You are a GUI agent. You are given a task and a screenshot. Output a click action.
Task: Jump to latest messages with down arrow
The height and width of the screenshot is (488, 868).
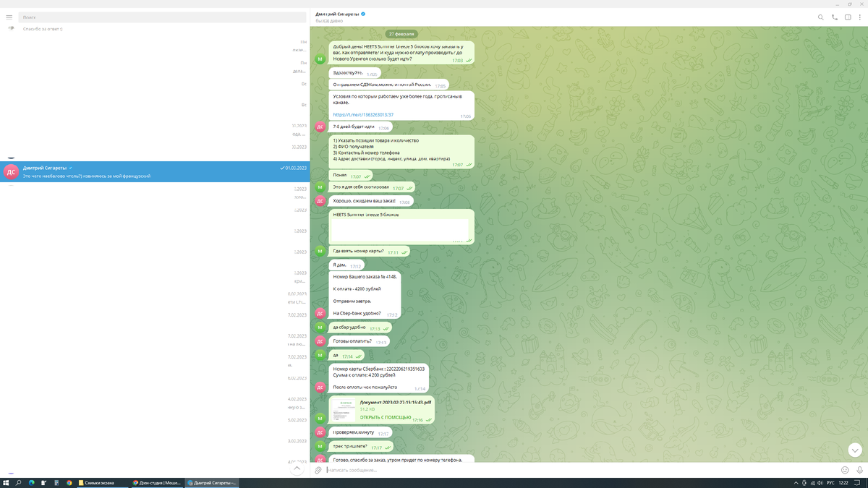pyautogui.click(x=854, y=449)
